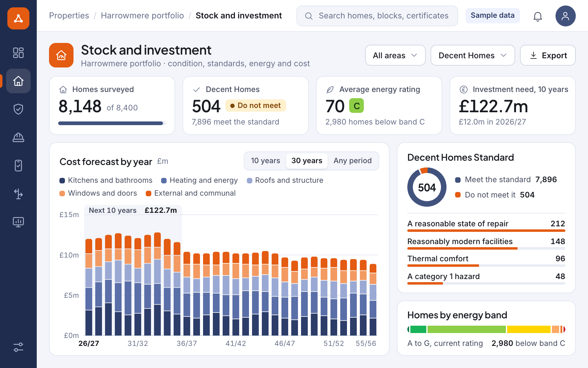This screenshot has width=588, height=368.
Task: Open the sliders settings icon at the sidebar bottom
Action: tap(18, 347)
